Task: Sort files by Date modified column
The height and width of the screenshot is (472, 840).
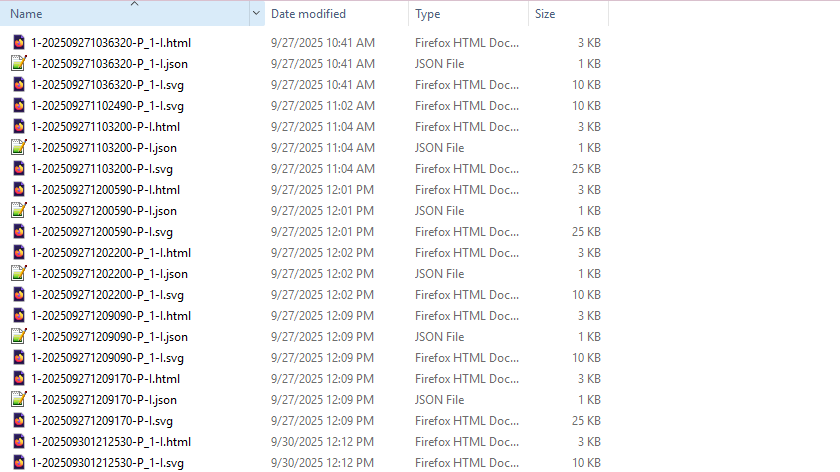Action: [x=308, y=14]
